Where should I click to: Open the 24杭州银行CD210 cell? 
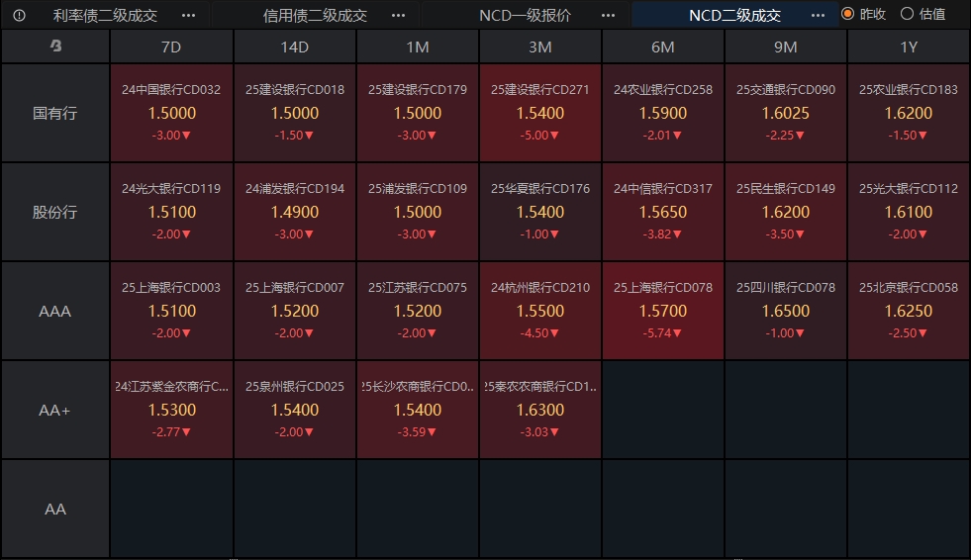tap(540, 312)
